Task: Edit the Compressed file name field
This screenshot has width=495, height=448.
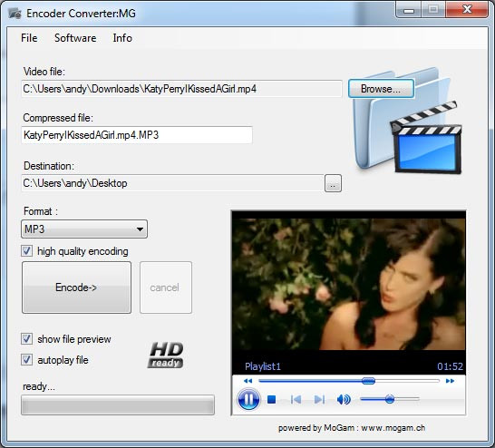Action: click(x=137, y=135)
